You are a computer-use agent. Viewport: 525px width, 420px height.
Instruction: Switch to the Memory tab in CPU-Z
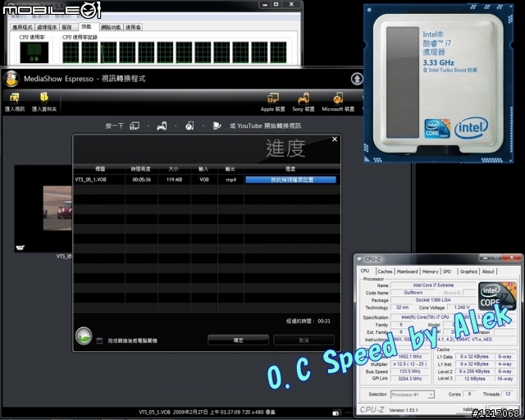430,272
